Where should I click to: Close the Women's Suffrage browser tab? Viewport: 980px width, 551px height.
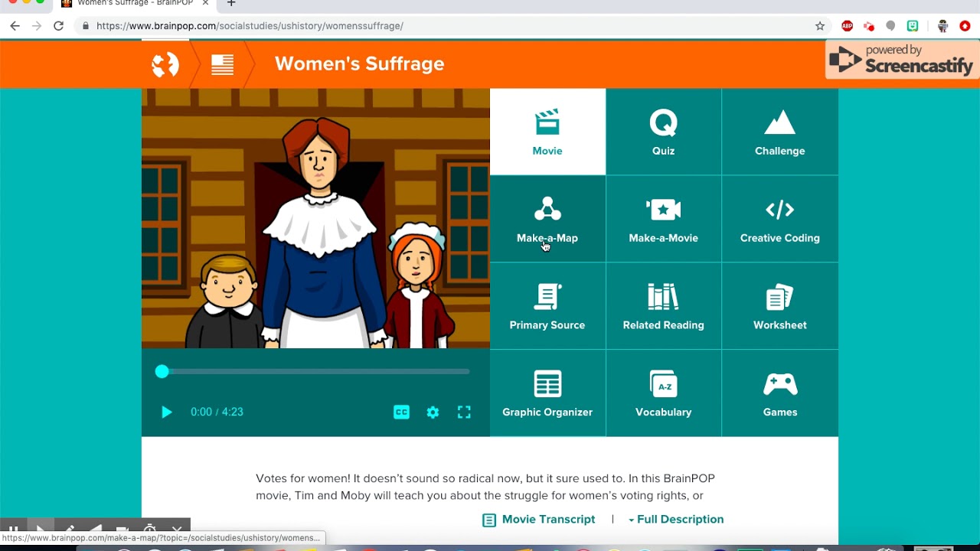coord(205,3)
